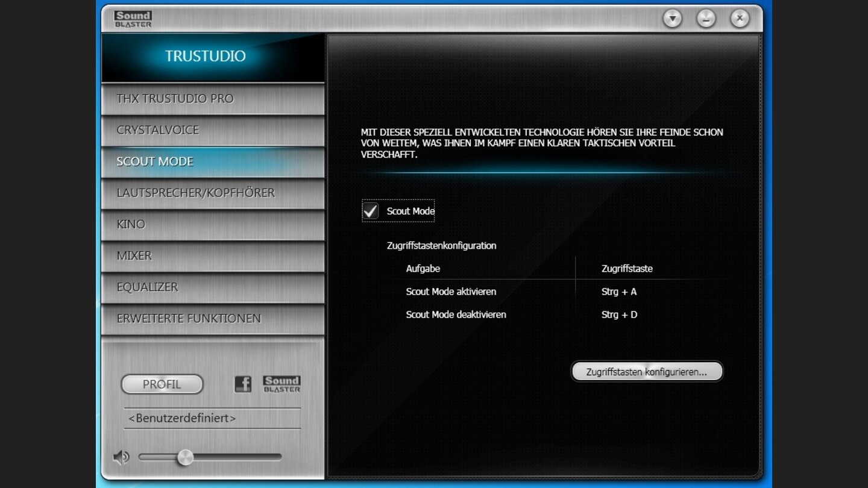Switch to the CrystalVoice section
Screen dimensions: 868x488
(x=213, y=130)
